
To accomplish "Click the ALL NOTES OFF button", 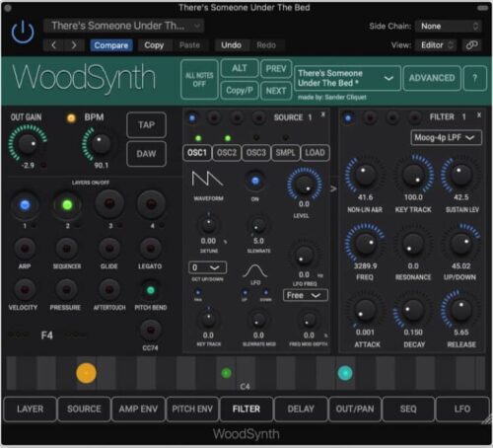I will tap(199, 79).
